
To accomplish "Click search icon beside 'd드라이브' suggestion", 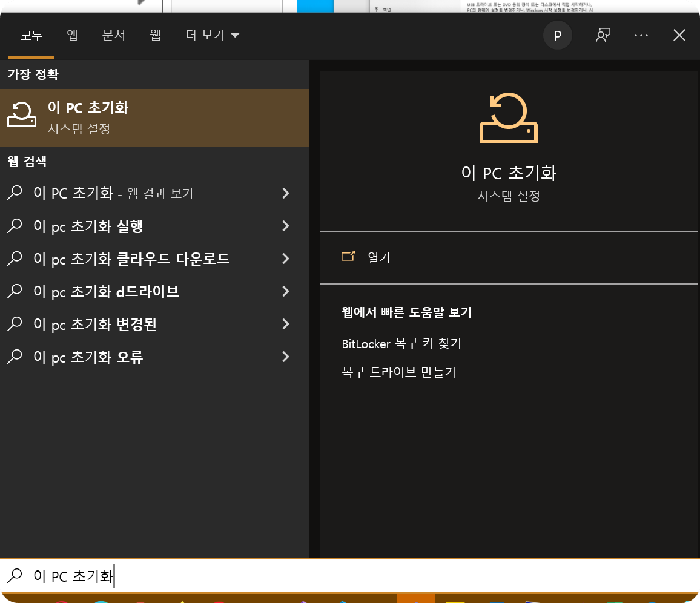I will pos(15,291).
